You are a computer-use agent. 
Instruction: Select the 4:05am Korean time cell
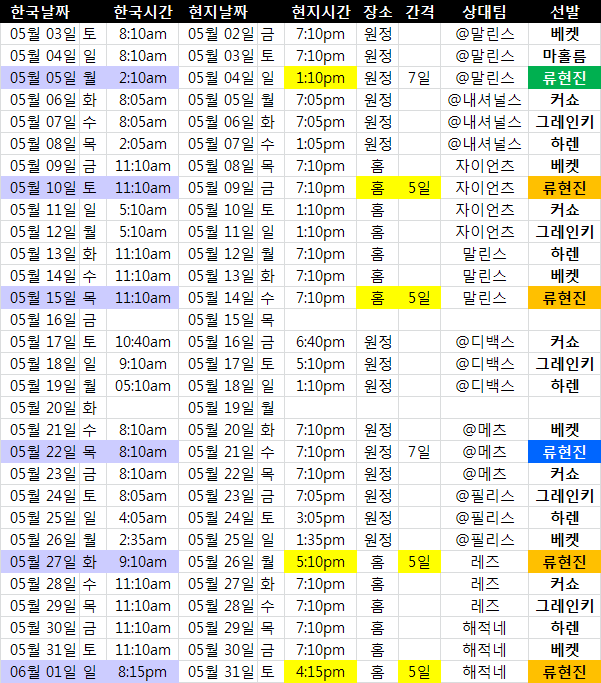tap(142, 518)
